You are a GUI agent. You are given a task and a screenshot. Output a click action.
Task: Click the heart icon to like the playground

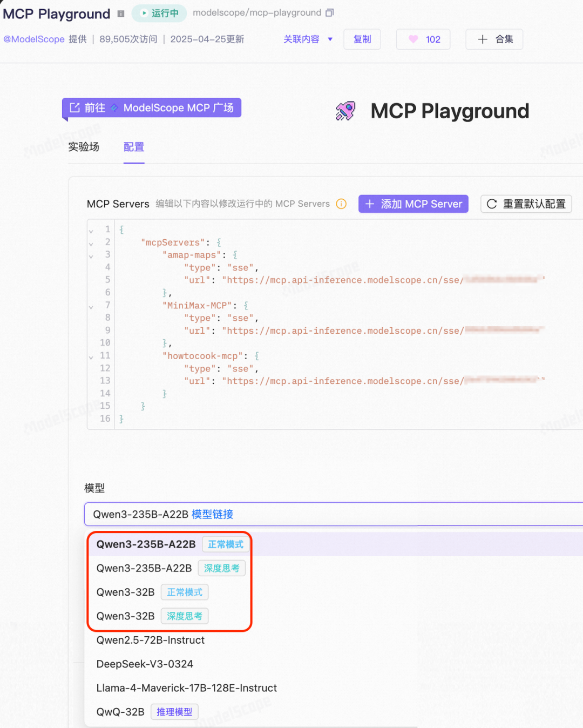[413, 39]
